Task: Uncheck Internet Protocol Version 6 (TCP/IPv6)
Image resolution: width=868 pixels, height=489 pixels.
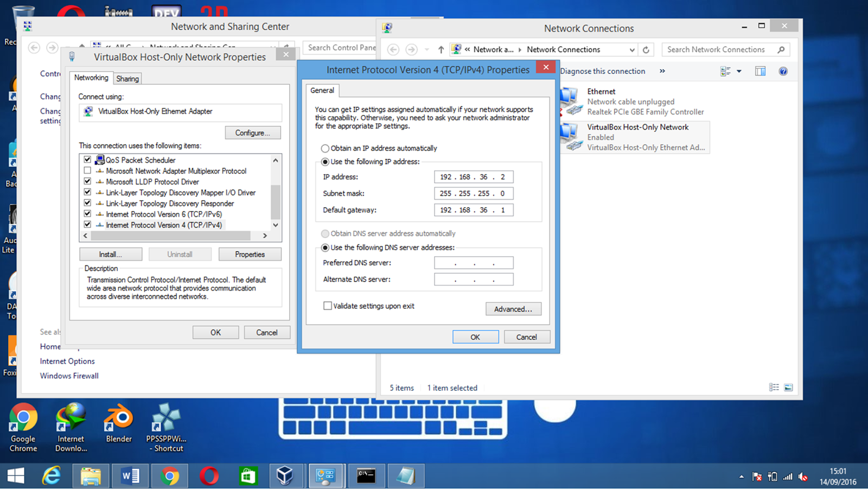Action: [x=87, y=214]
